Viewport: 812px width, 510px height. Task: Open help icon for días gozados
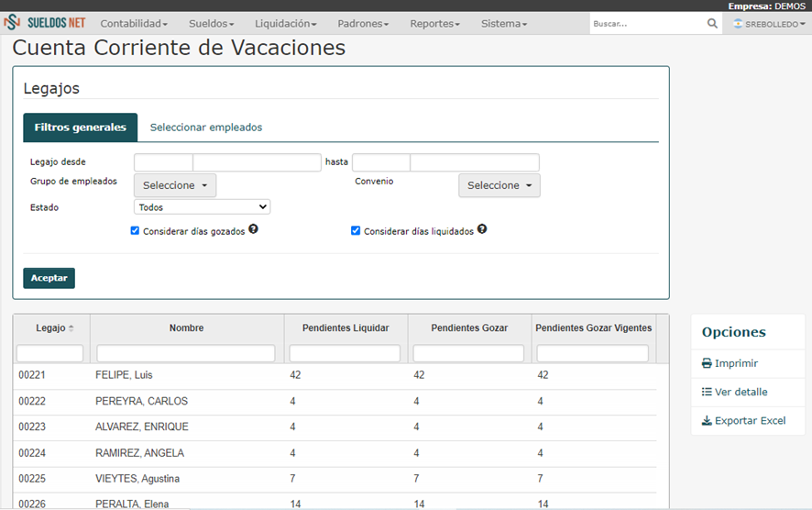pyautogui.click(x=253, y=229)
